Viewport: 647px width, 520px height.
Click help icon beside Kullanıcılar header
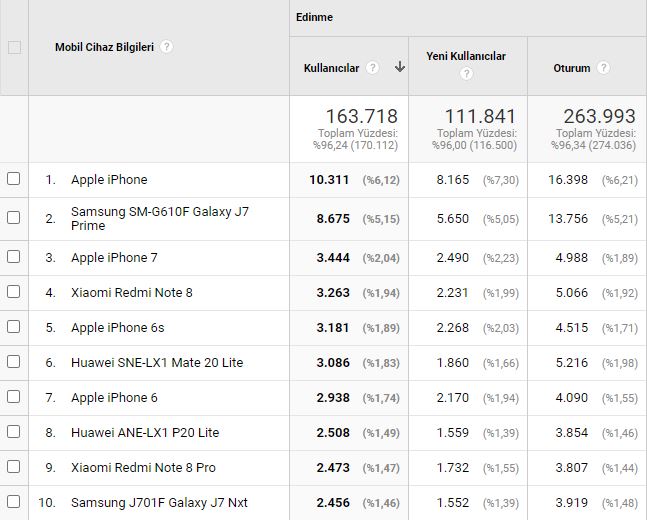pyautogui.click(x=372, y=68)
